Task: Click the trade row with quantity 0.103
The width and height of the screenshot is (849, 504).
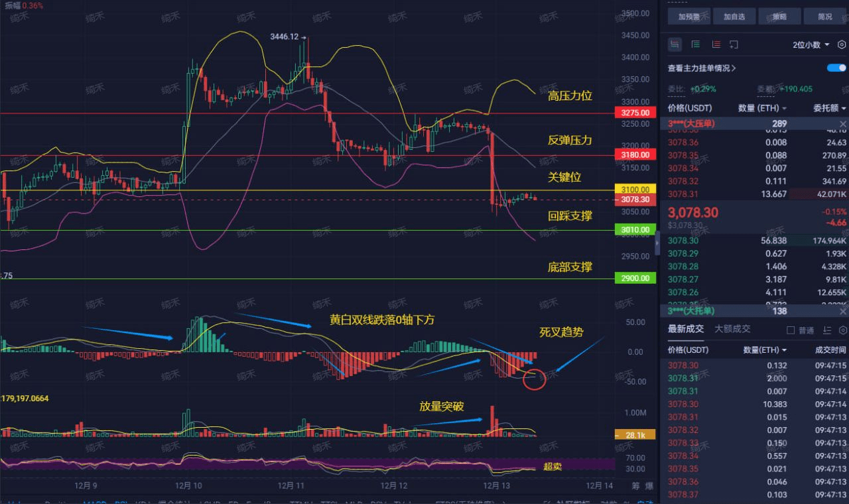Action: click(755, 495)
